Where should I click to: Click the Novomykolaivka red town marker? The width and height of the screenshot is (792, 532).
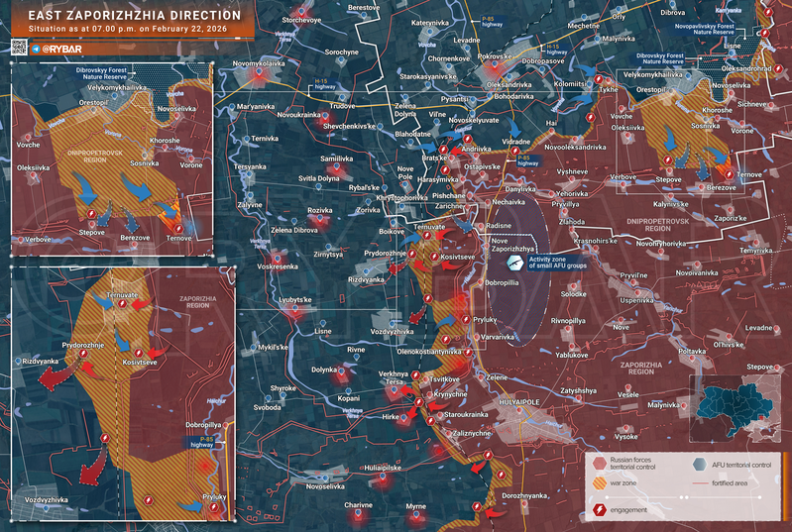coord(261,72)
